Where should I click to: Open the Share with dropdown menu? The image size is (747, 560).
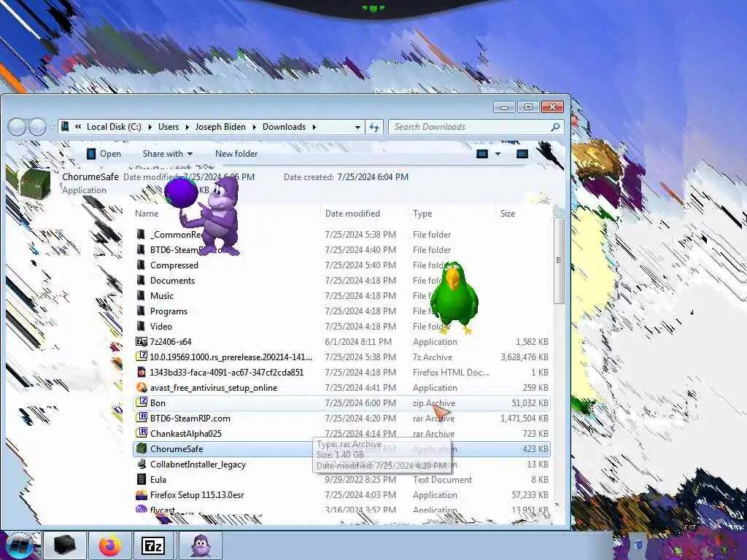[x=167, y=154]
